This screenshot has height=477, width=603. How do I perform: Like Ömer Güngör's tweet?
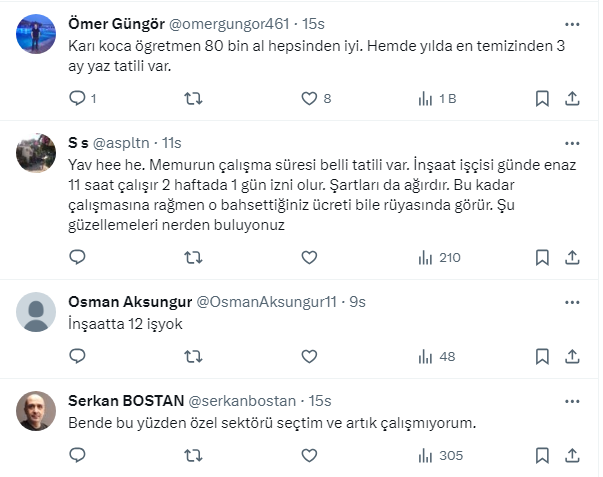[x=310, y=98]
